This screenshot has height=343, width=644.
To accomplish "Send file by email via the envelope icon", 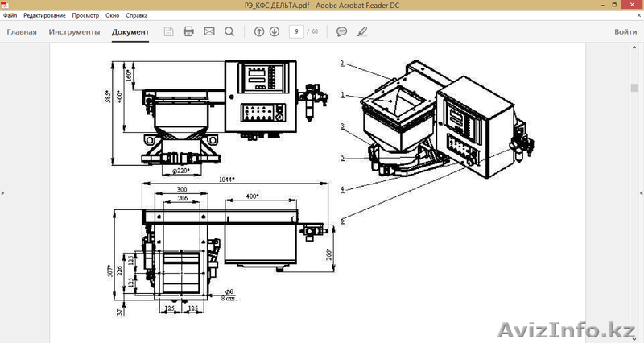I will tap(209, 31).
